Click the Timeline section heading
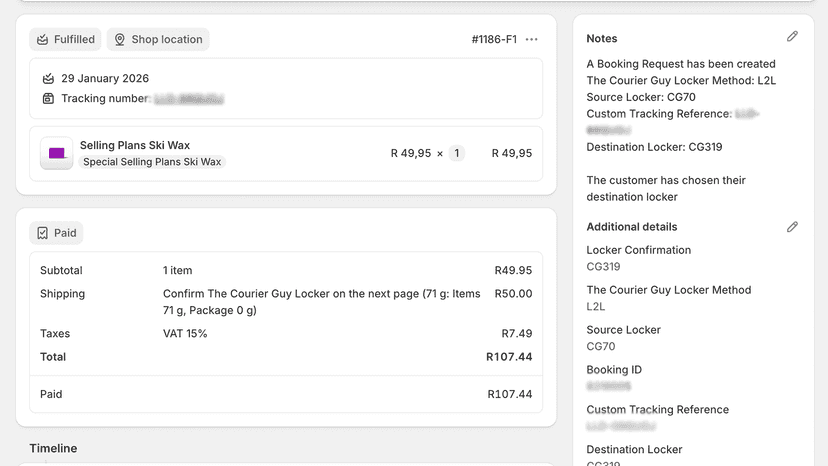 point(53,448)
